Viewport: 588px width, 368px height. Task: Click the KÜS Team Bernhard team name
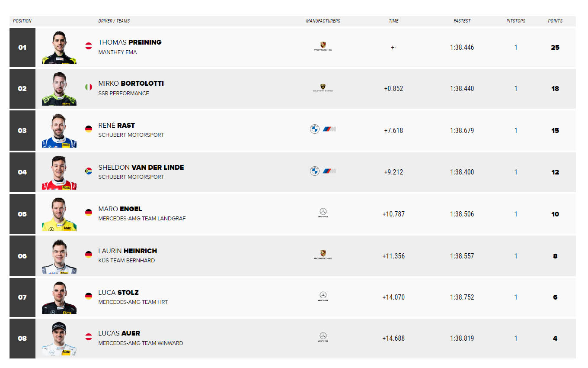tap(127, 261)
